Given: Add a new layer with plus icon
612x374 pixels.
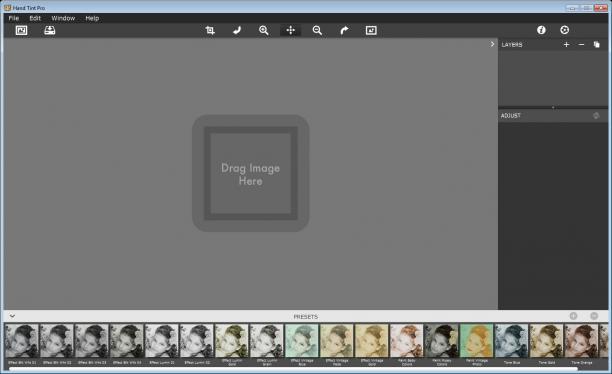Looking at the screenshot, I should tap(566, 45).
